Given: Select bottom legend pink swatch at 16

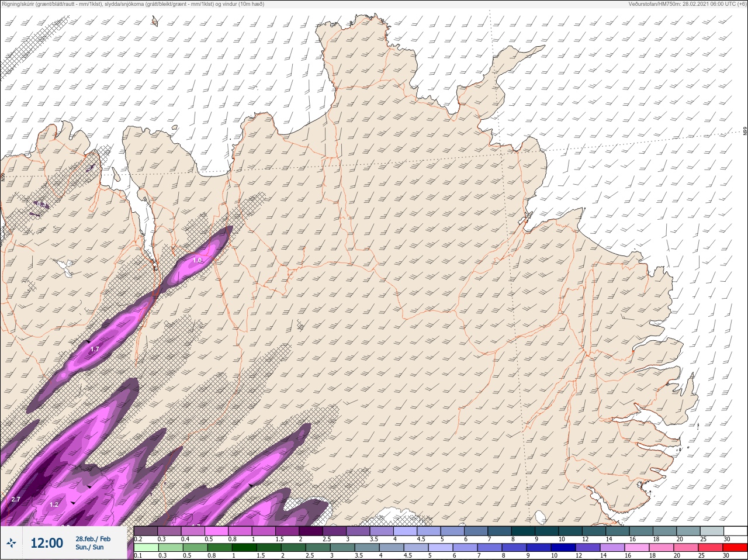Looking at the screenshot, I should (x=638, y=548).
